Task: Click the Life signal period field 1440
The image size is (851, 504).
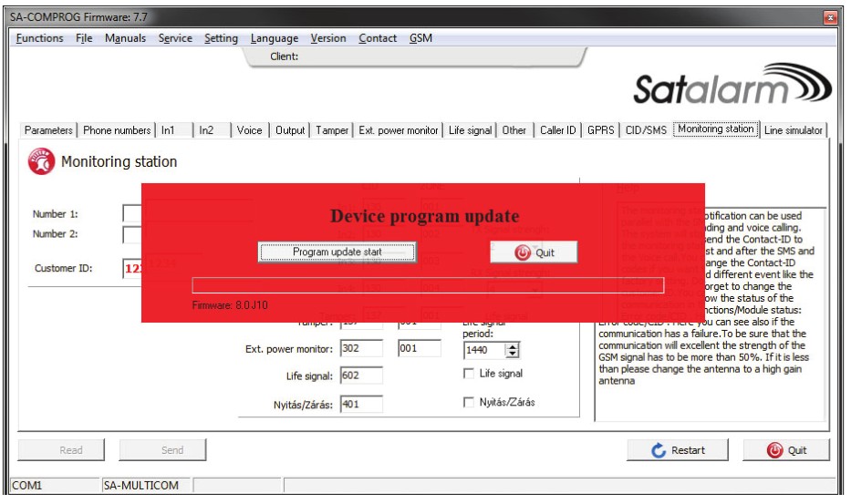Action: (484, 350)
